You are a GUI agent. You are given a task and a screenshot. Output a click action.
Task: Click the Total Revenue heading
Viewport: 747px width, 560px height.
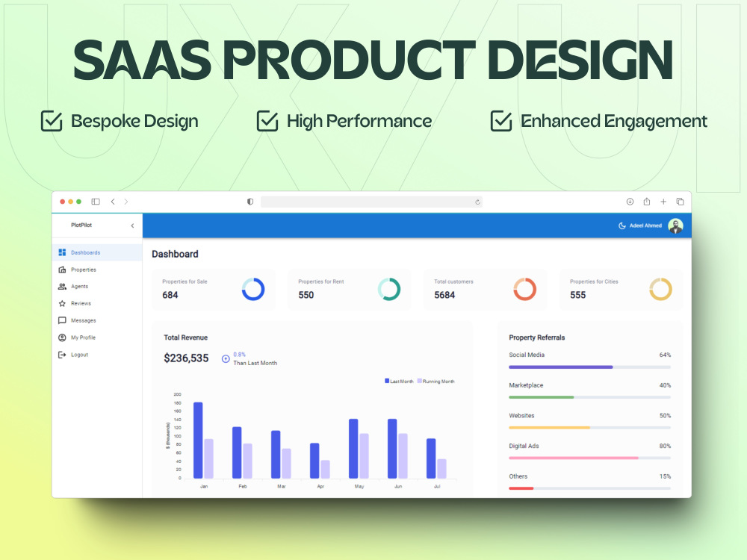coord(186,337)
